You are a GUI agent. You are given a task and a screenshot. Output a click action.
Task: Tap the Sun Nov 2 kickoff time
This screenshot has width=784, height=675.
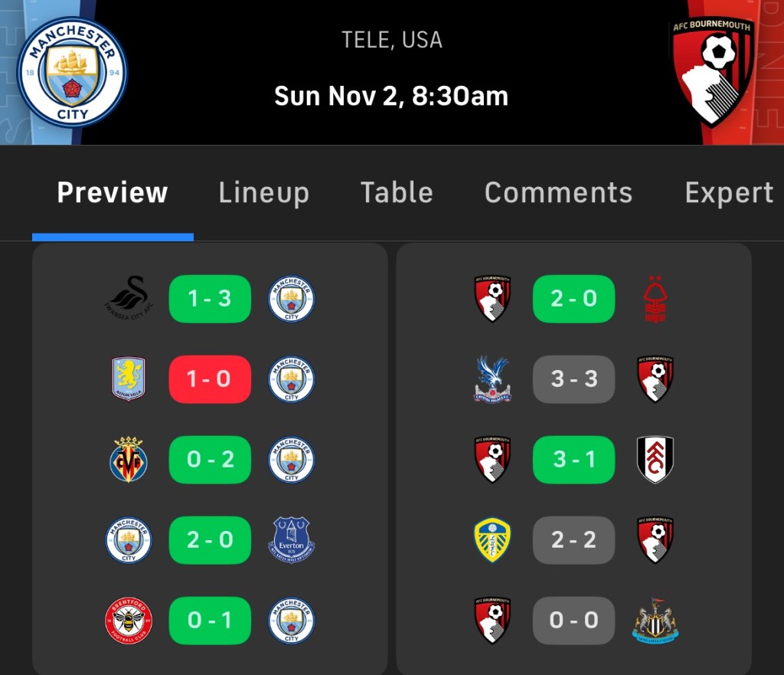click(391, 96)
